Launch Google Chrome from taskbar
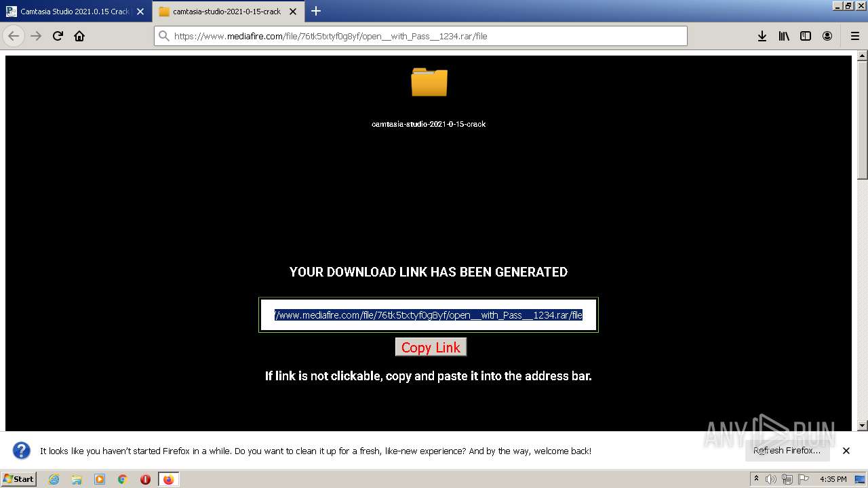Viewport: 868px width, 488px height. (x=123, y=479)
